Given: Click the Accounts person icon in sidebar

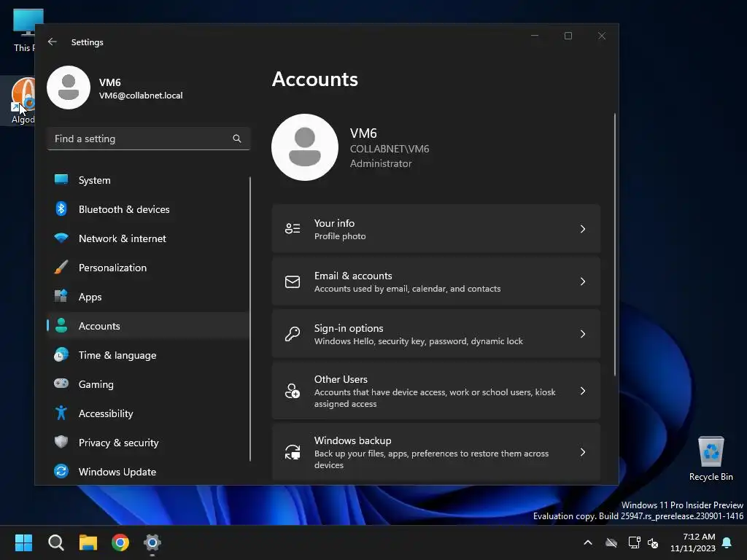Looking at the screenshot, I should pyautogui.click(x=61, y=325).
